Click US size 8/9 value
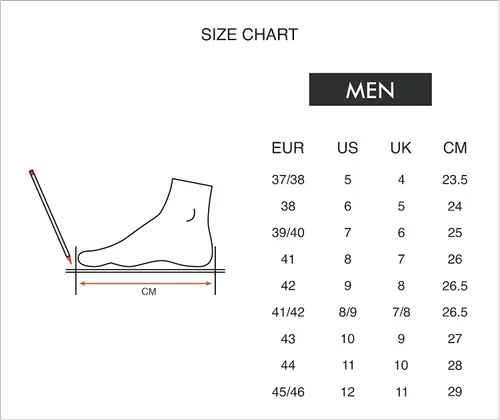500x420 pixels. tap(348, 312)
